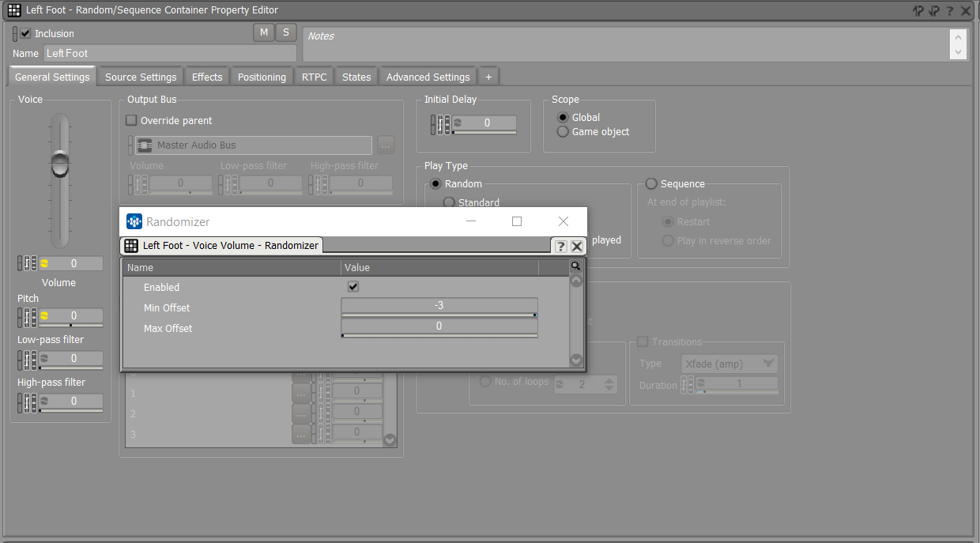Open the Advanced Settings tab
The width and height of the screenshot is (980, 543).
pos(428,77)
